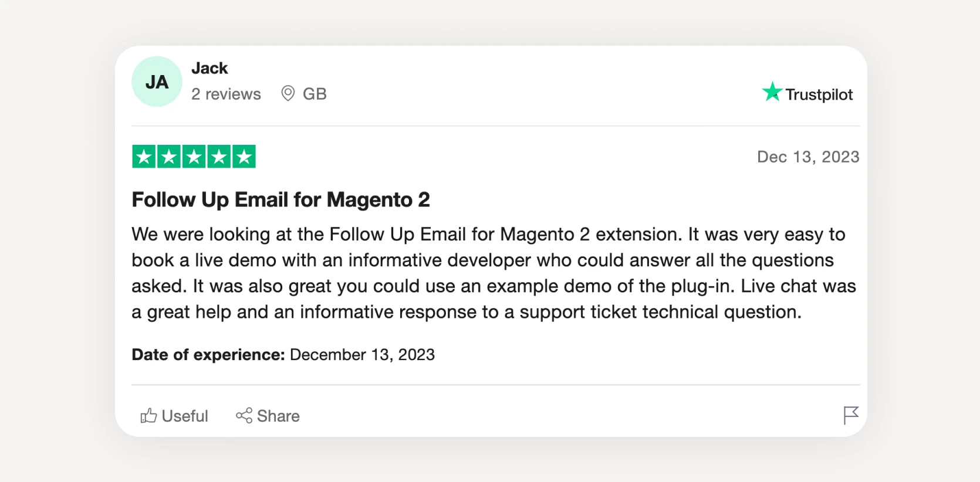The image size is (980, 482).
Task: Click the fourth green rating star
Action: pyautogui.click(x=219, y=157)
